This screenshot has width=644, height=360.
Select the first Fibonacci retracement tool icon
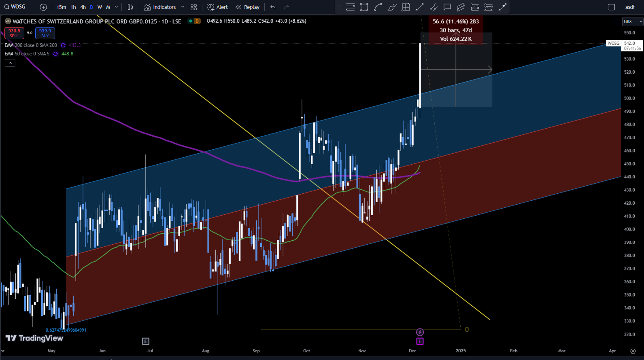pyautogui.click(x=475, y=7)
